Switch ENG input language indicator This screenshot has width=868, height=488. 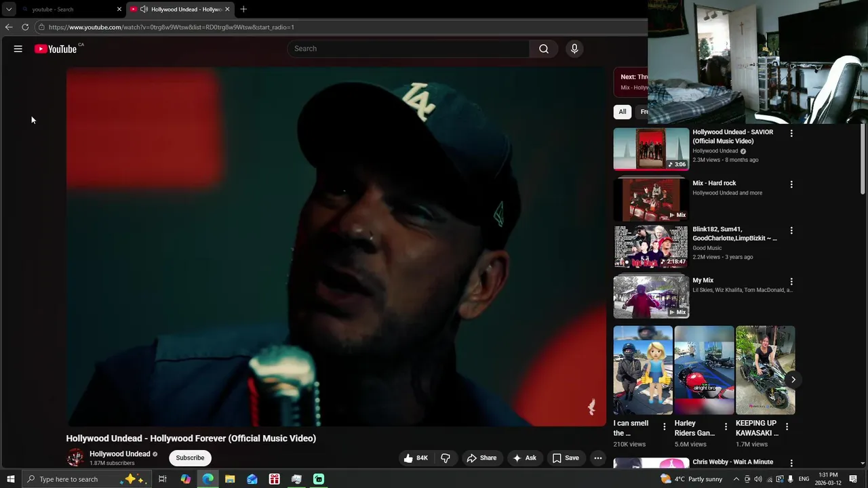(804, 479)
